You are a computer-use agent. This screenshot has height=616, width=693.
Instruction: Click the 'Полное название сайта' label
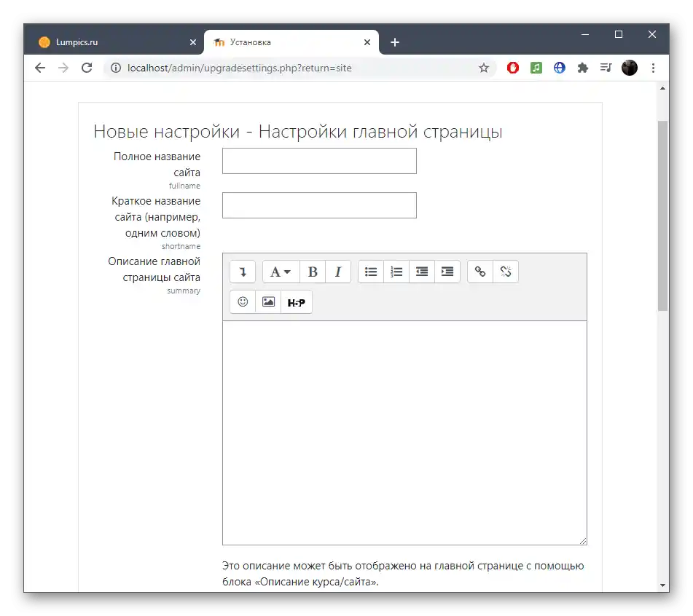(x=157, y=165)
